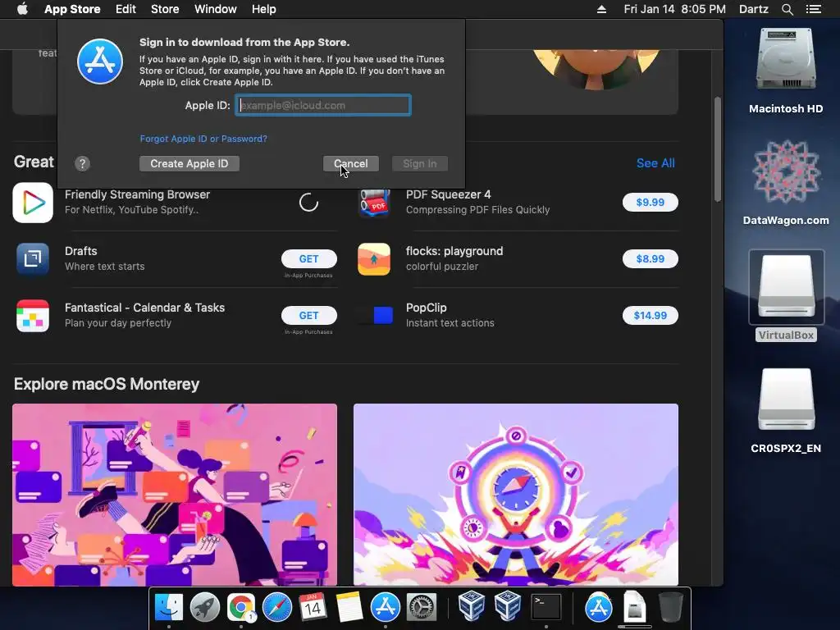Click the loading spinner for Friendly Streaming Browser

(308, 202)
